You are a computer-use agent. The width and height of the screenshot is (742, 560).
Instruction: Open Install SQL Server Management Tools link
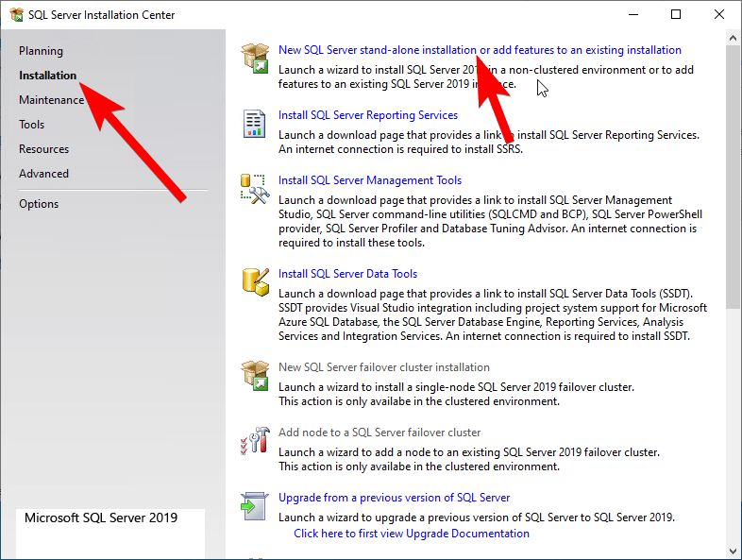click(370, 180)
